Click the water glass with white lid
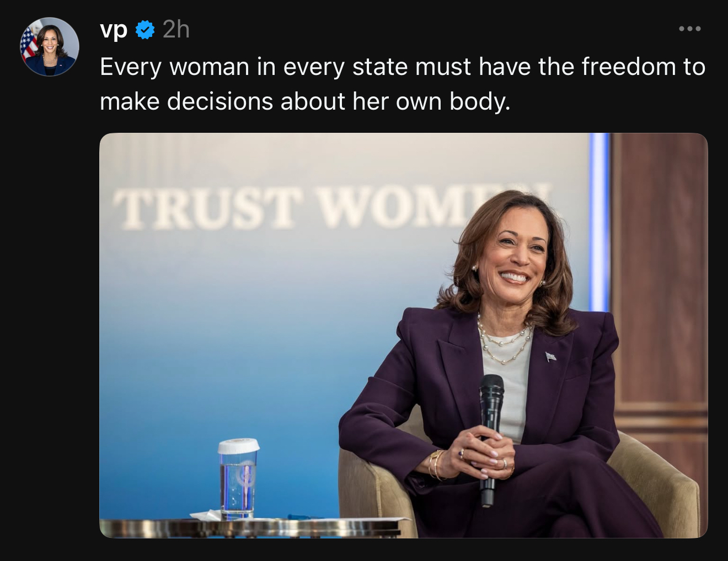This screenshot has height=561, width=728. 238,478
